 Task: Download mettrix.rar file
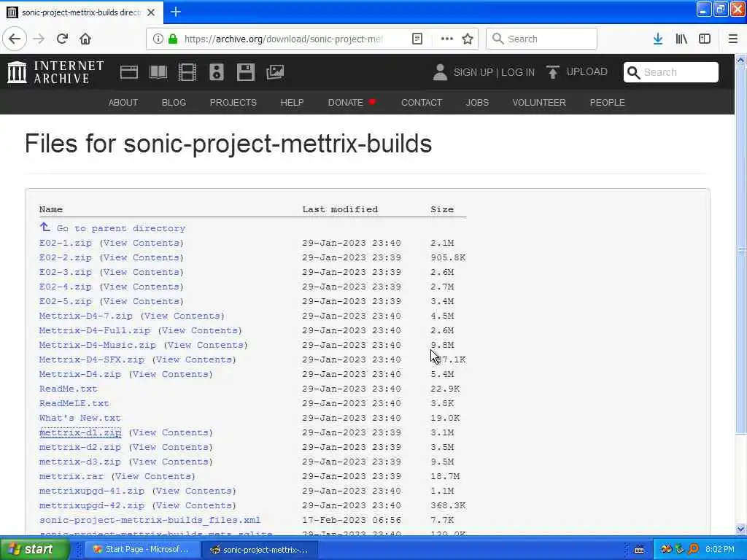71,476
